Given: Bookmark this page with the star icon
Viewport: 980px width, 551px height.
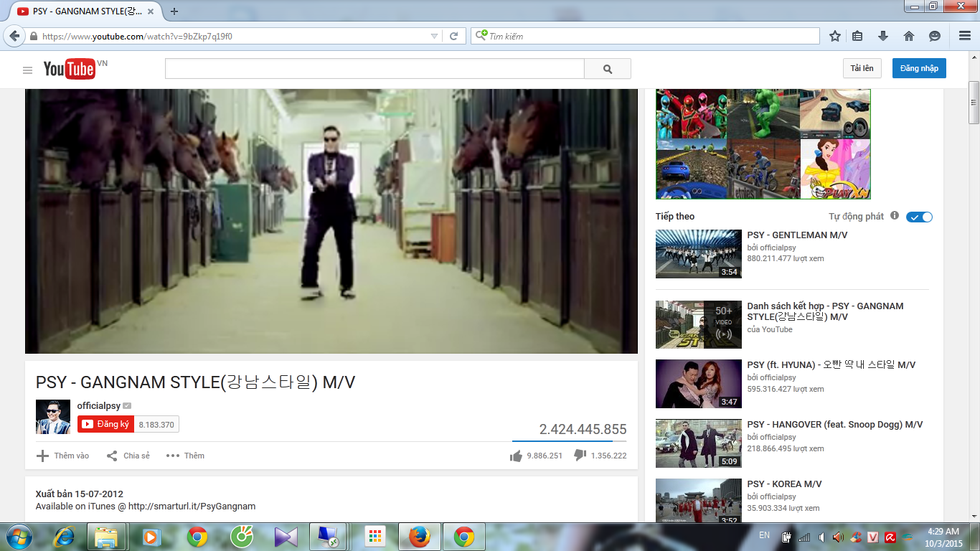Looking at the screenshot, I should 835,36.
